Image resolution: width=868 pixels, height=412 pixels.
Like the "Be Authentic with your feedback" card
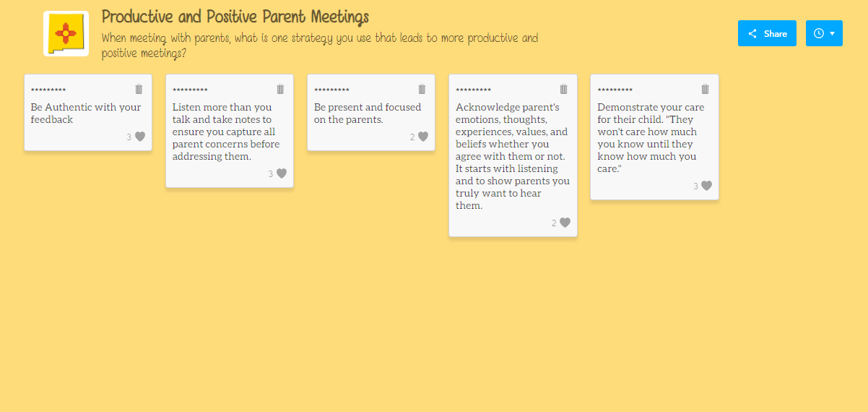click(140, 137)
